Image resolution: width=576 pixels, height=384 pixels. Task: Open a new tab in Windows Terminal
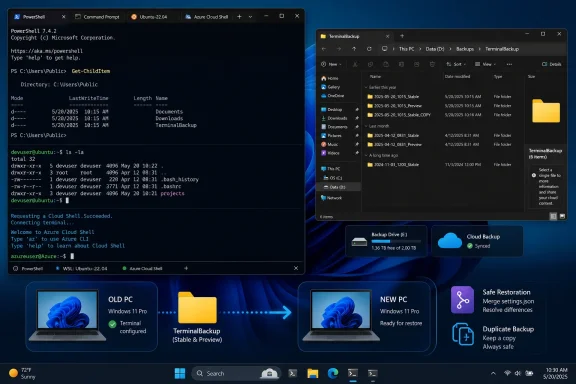[239, 17]
